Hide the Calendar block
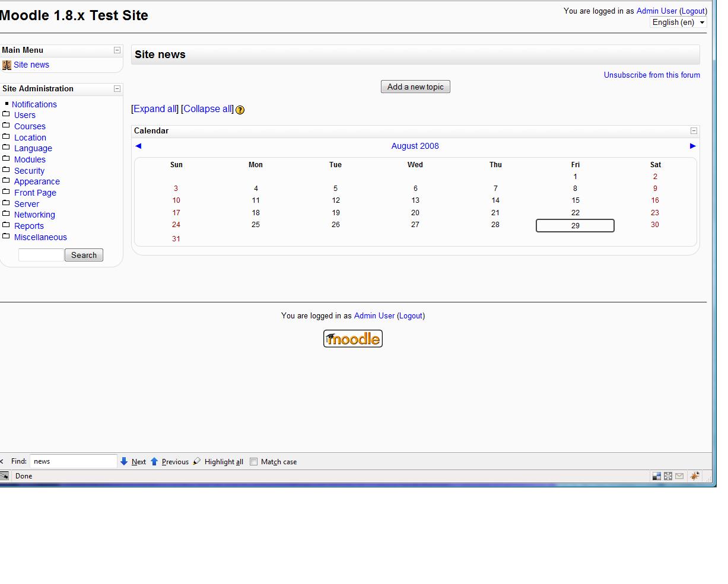 tap(694, 131)
